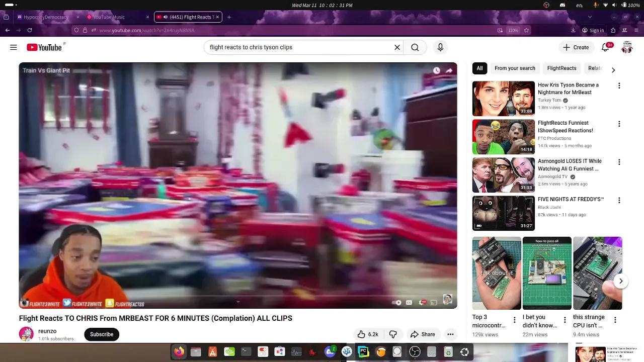The height and width of the screenshot is (362, 644).
Task: Open options for Asmongold LOSES IT video
Action: (619, 162)
